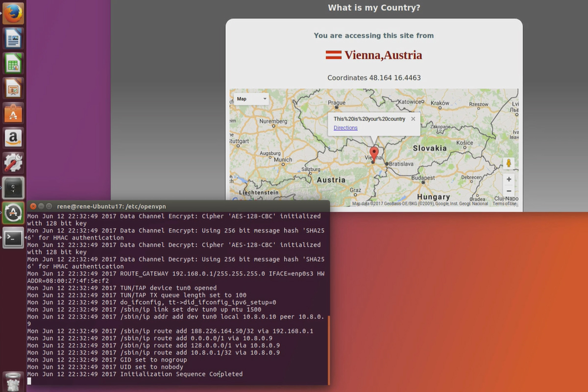Open the Terms of Use link
The image size is (588, 392).
click(504, 204)
